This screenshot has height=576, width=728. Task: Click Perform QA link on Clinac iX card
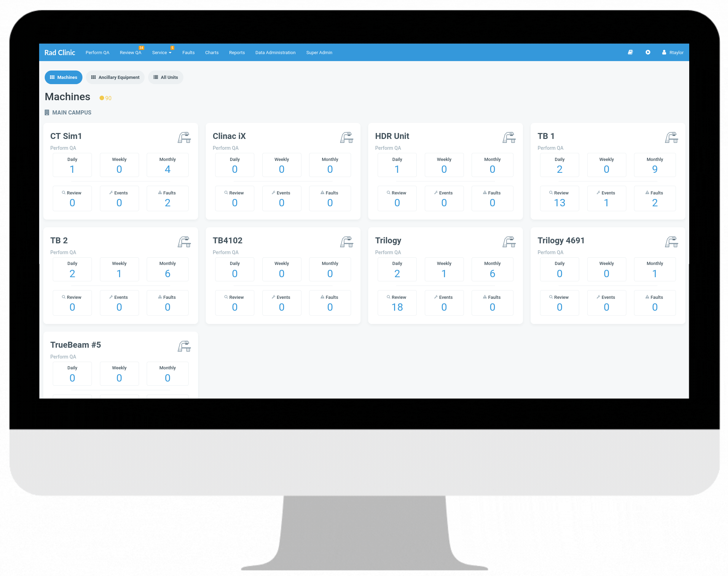tap(225, 148)
